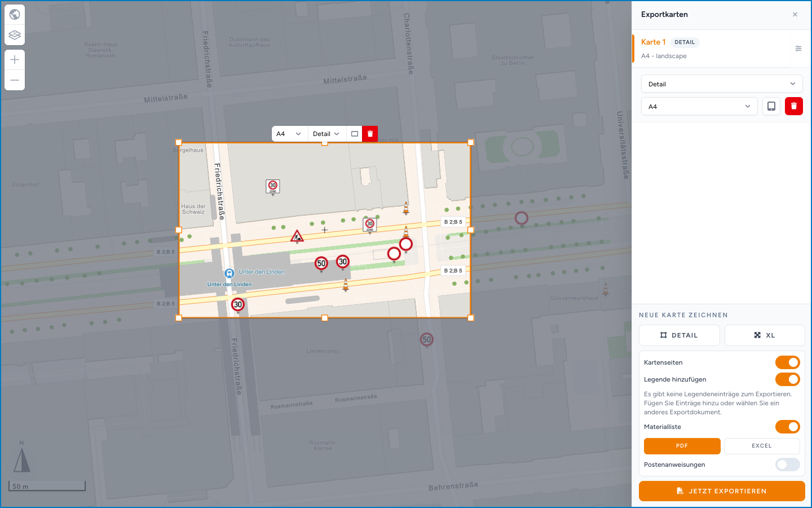The height and width of the screenshot is (508, 812).
Task: Open the map layers icon
Action: click(15, 35)
